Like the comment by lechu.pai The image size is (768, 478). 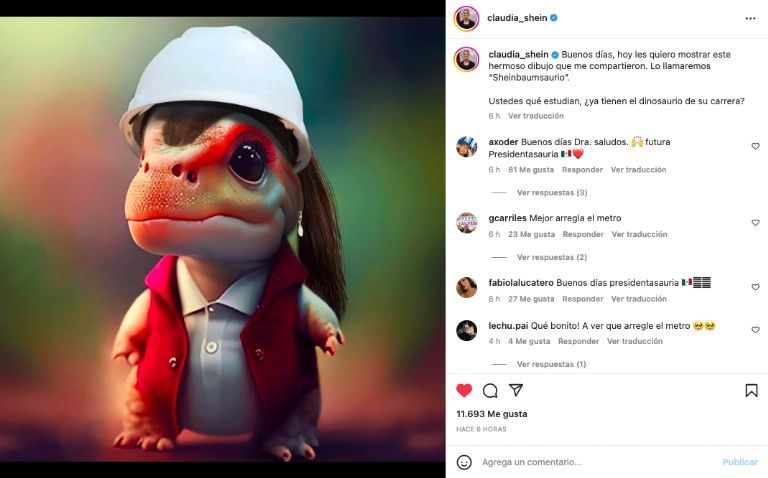click(x=755, y=330)
